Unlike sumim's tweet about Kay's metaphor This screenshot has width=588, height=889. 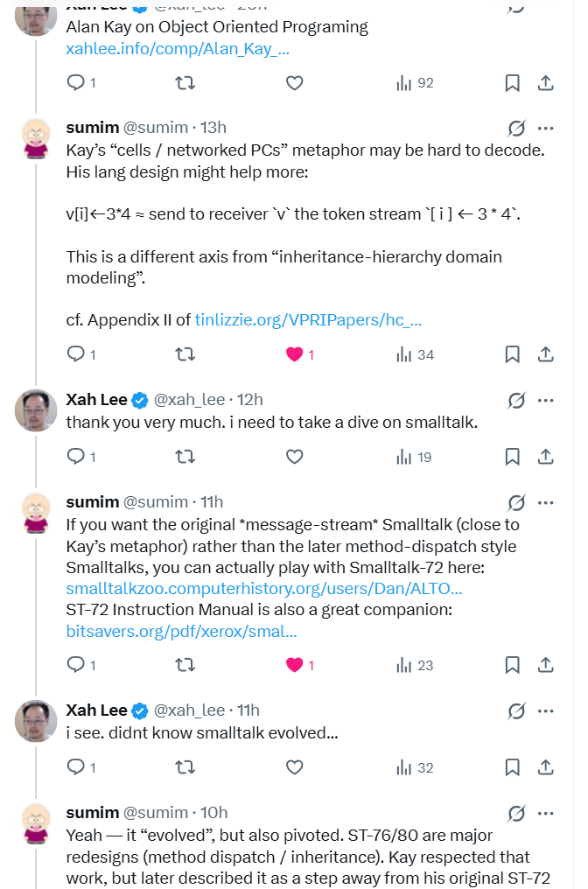point(295,354)
